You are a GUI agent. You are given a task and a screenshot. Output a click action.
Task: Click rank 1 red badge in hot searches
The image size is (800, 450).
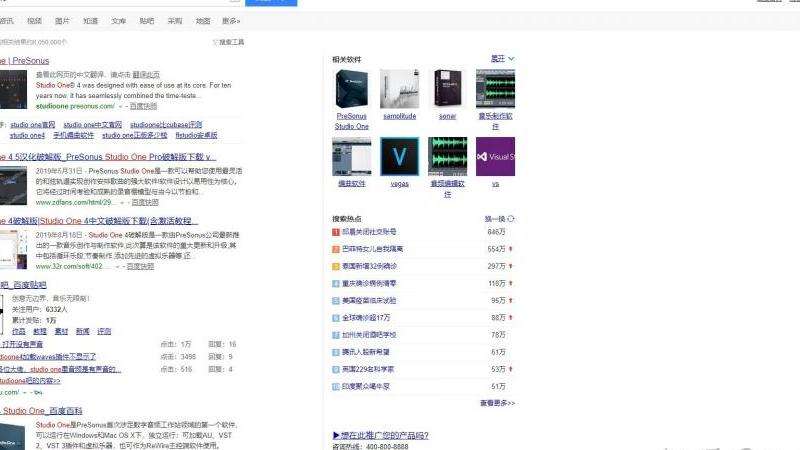pos(336,232)
